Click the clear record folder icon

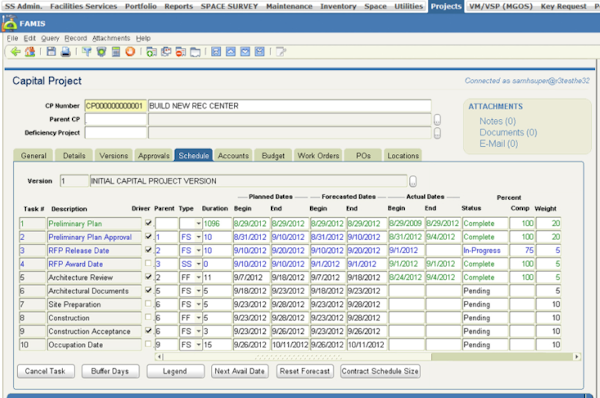point(195,52)
